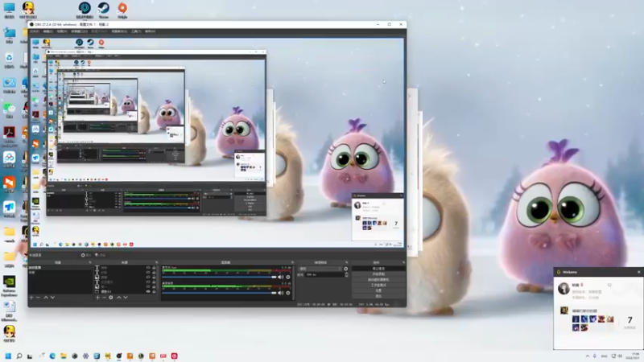Pop out the Scene Transitions dock panel
Image resolution: width=644 pixels, height=362 pixels.
347,262
